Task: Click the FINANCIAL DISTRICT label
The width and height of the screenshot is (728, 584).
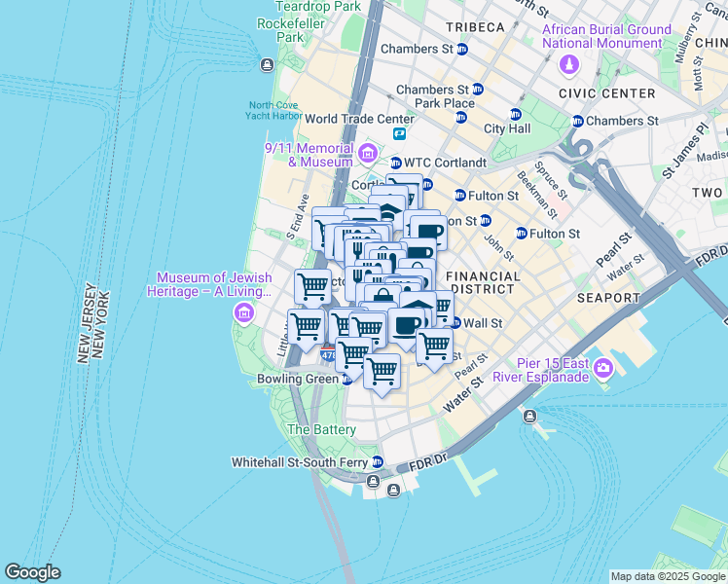Action: (x=483, y=282)
